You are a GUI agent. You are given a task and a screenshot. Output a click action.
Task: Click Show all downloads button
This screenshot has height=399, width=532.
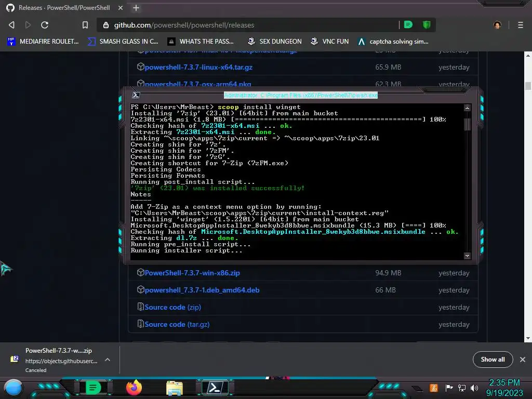coord(493,360)
